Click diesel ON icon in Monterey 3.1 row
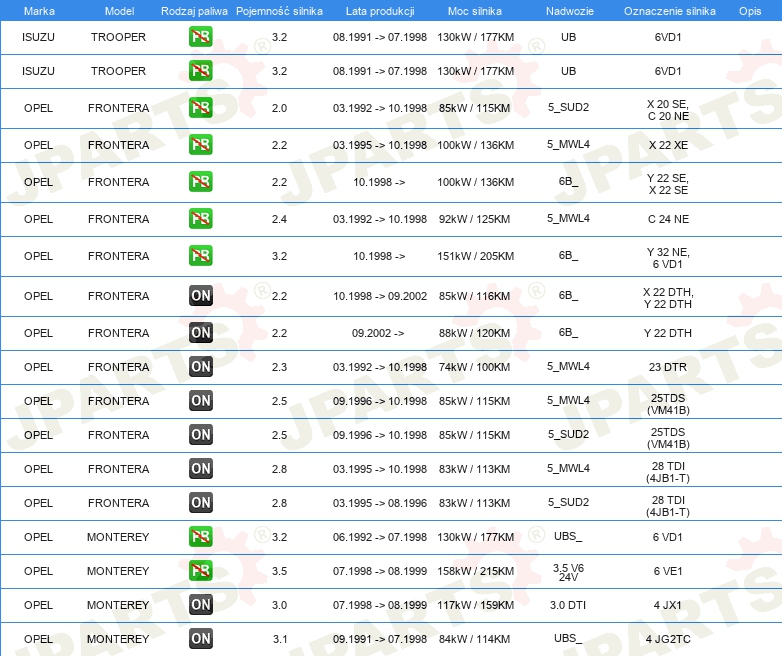The width and height of the screenshot is (782, 656). (200, 638)
